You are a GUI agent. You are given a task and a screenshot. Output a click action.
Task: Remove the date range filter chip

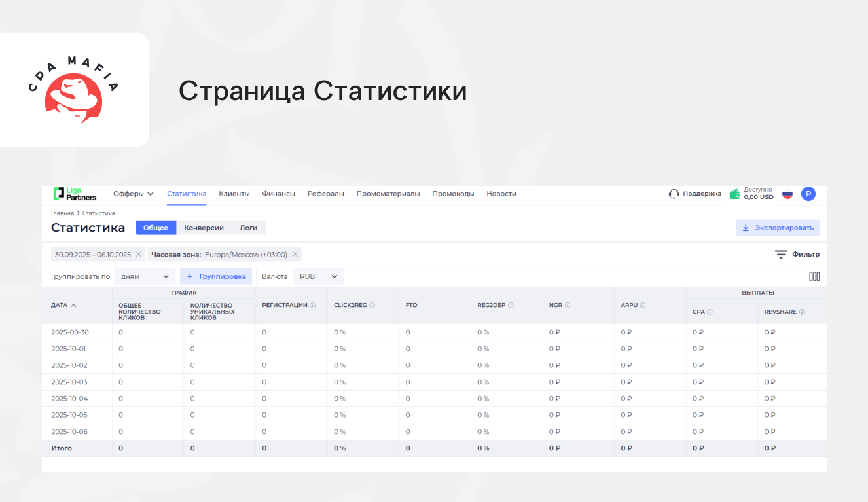pos(139,255)
